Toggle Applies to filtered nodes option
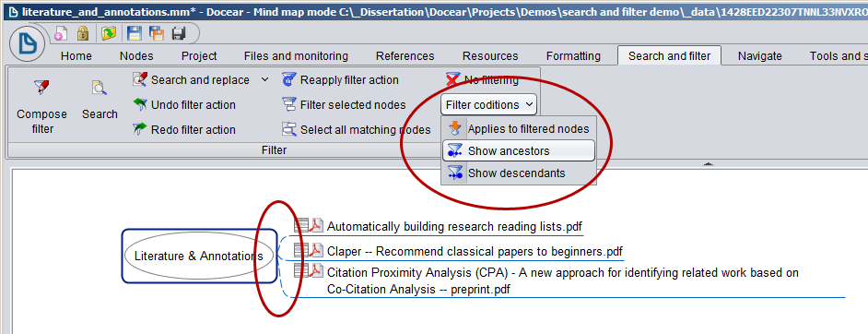868x334 pixels. [x=518, y=128]
